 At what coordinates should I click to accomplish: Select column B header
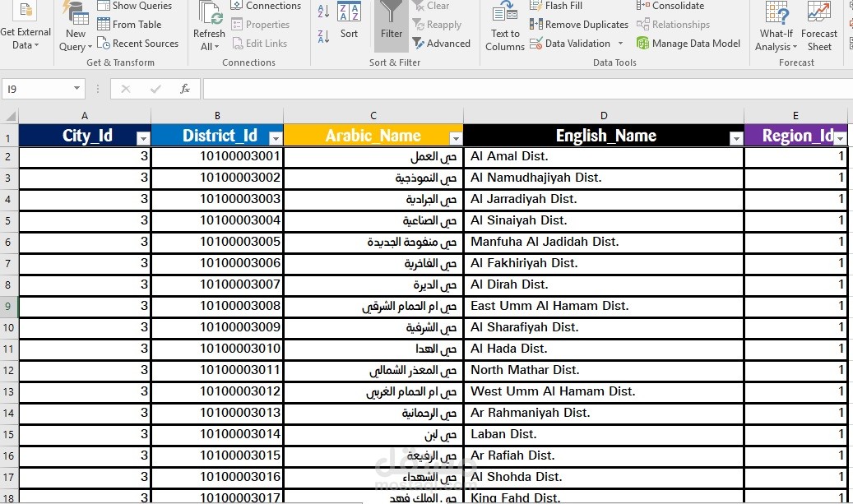click(x=217, y=116)
